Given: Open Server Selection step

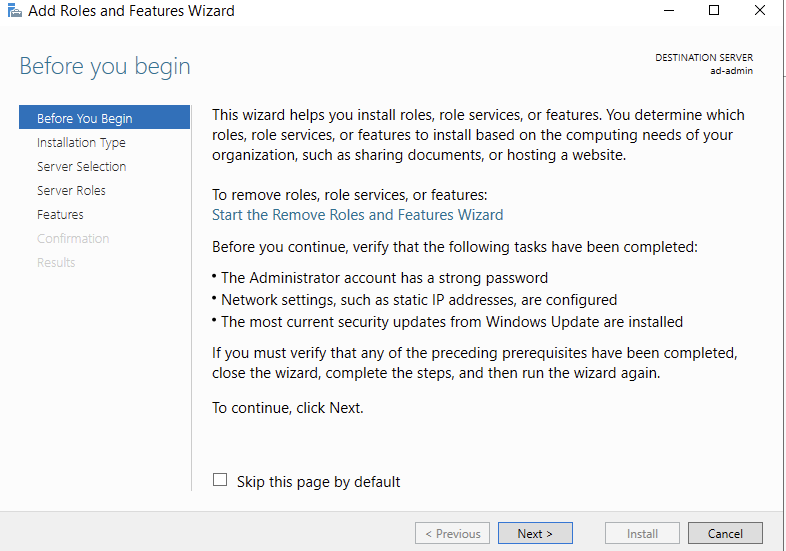Looking at the screenshot, I should point(82,166).
